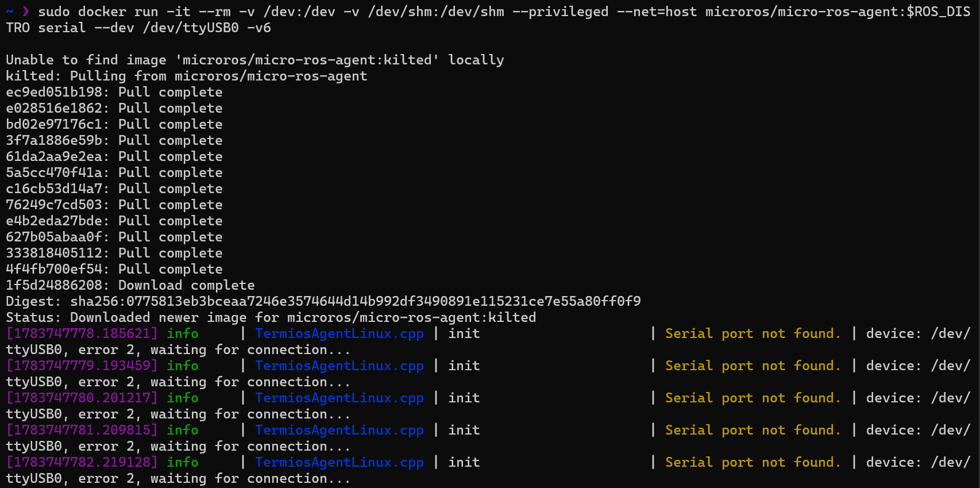Click the shell prompt arrow symbol
The height and width of the screenshot is (488, 980).
pos(26,11)
